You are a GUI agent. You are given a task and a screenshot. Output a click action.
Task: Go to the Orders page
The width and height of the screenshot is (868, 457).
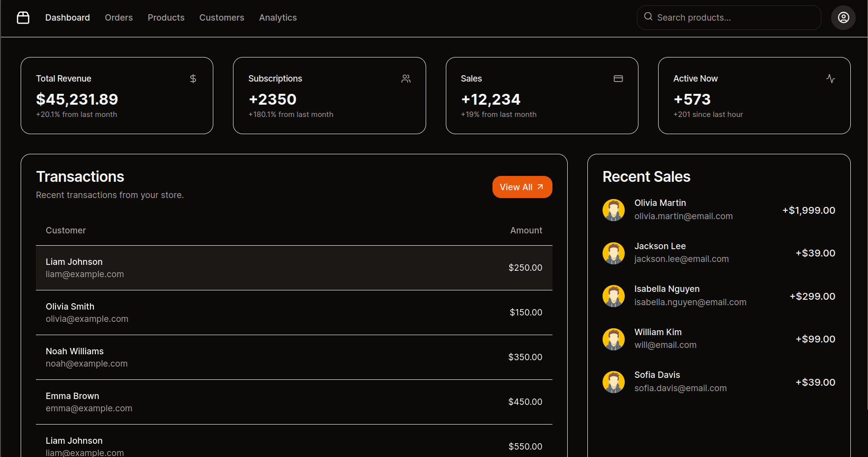pyautogui.click(x=118, y=18)
